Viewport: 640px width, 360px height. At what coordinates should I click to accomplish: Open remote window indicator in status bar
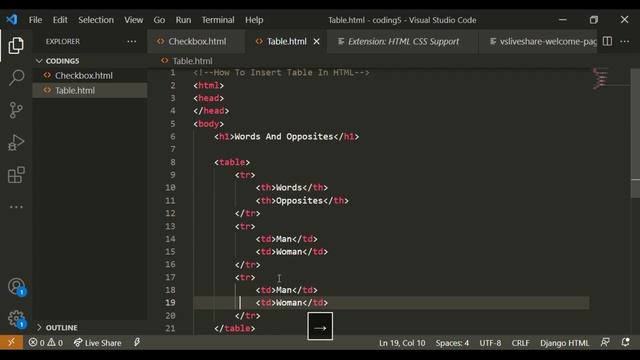11,342
